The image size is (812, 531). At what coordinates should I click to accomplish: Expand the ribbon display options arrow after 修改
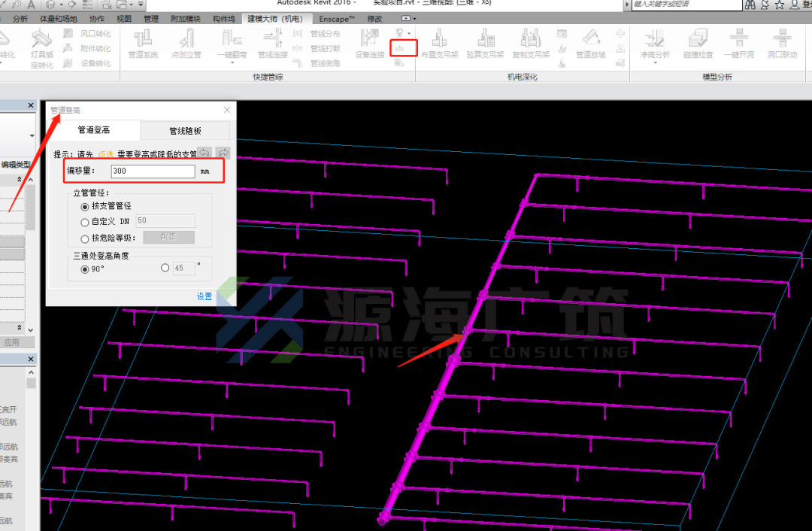pos(415,19)
